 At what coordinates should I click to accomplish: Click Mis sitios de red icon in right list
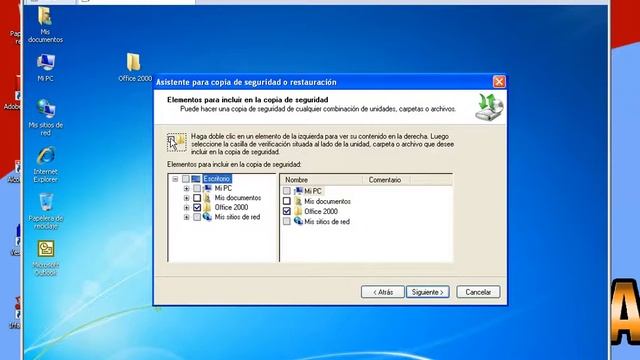pos(298,221)
